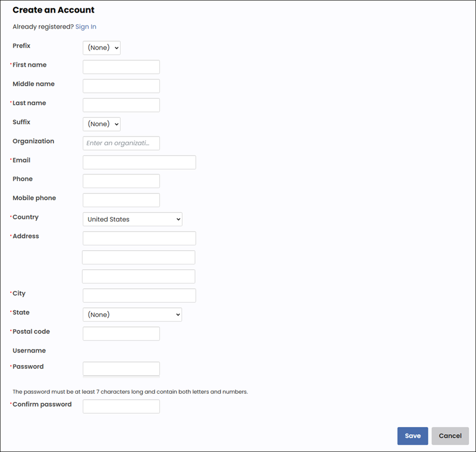Screen dimensions: 476x452
Task: Click into the Middle name field
Action: coord(121,86)
